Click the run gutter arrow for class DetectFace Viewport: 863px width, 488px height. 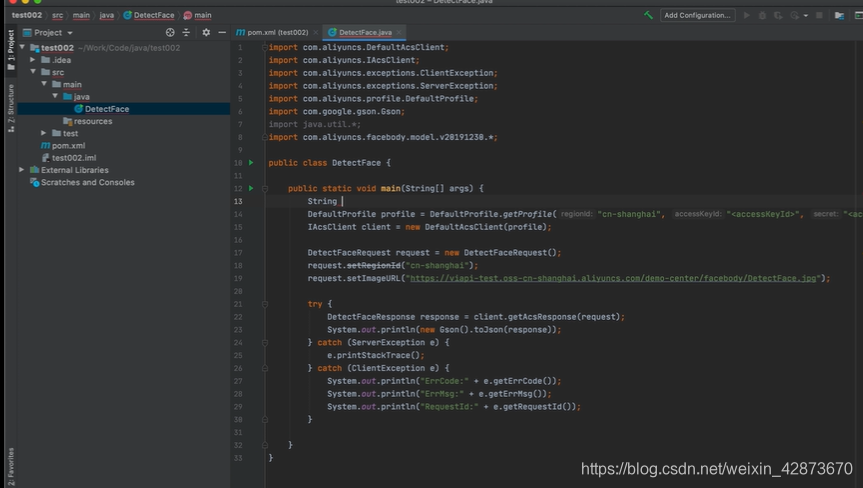(x=251, y=162)
